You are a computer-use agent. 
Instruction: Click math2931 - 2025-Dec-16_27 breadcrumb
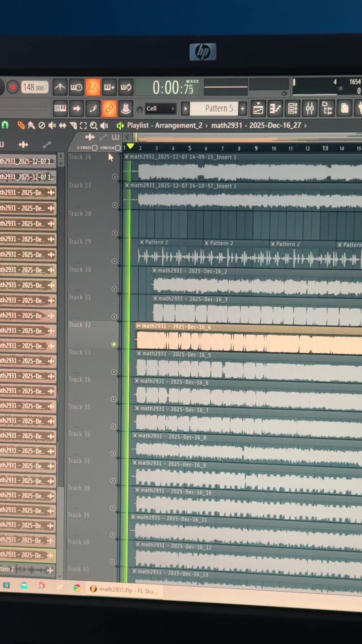(x=256, y=125)
